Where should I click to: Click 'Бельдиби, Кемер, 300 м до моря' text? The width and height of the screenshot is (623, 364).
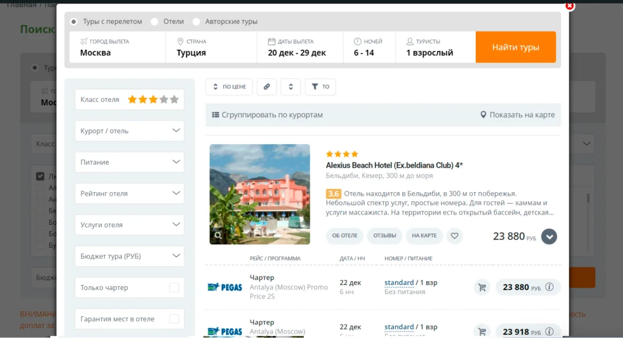coord(380,176)
